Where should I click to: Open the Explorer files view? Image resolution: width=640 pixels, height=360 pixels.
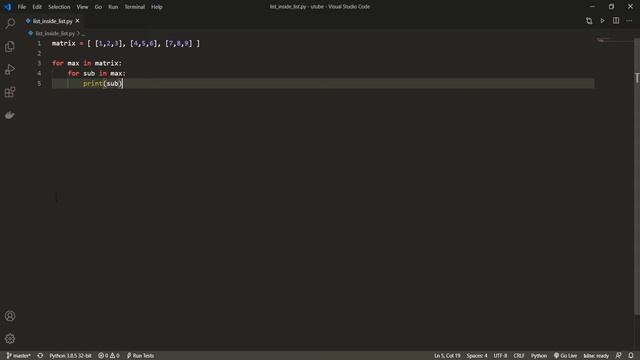(10, 47)
